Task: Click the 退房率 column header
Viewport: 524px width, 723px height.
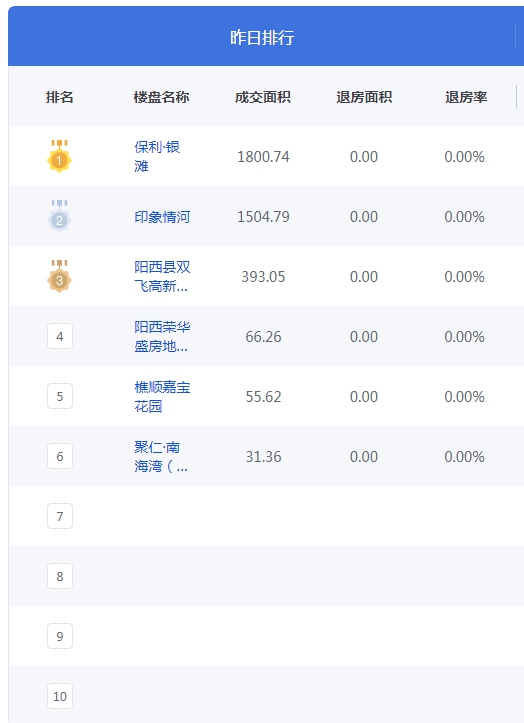Action: click(466, 97)
